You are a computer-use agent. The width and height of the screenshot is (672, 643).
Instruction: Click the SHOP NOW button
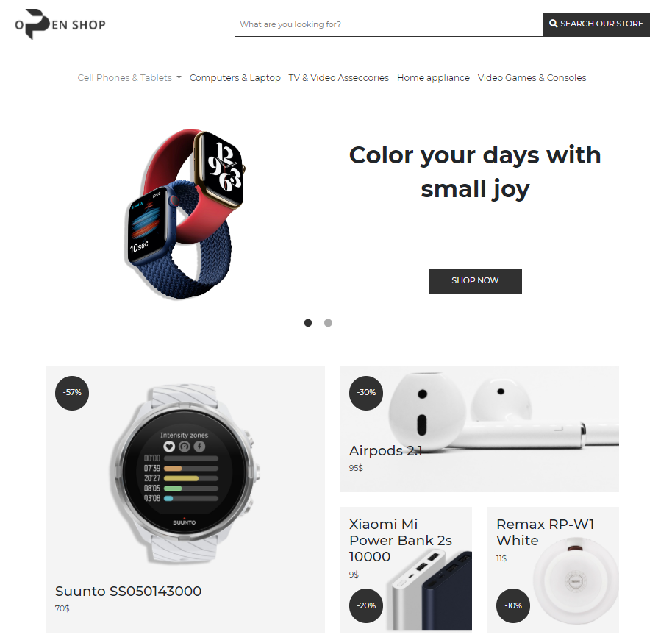pos(475,280)
